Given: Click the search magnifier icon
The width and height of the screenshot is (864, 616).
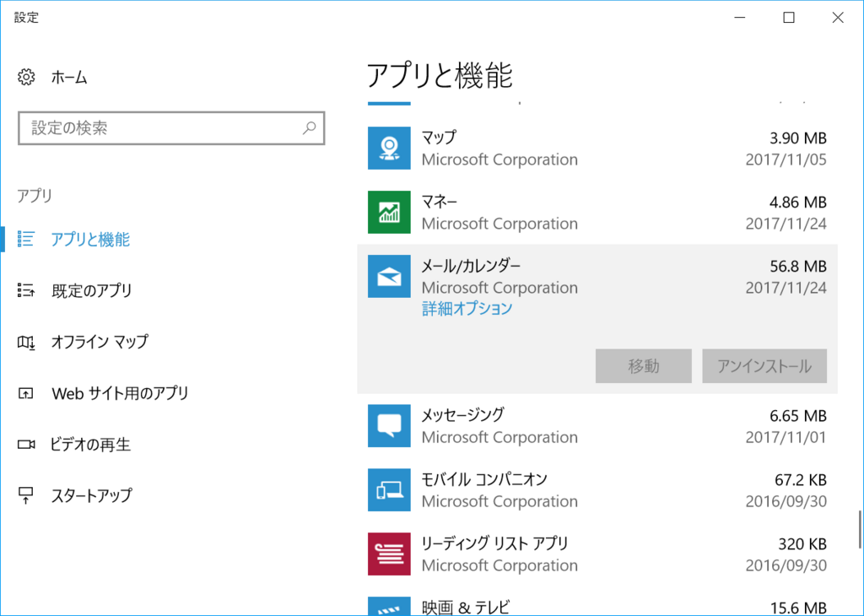Looking at the screenshot, I should pos(309,127).
